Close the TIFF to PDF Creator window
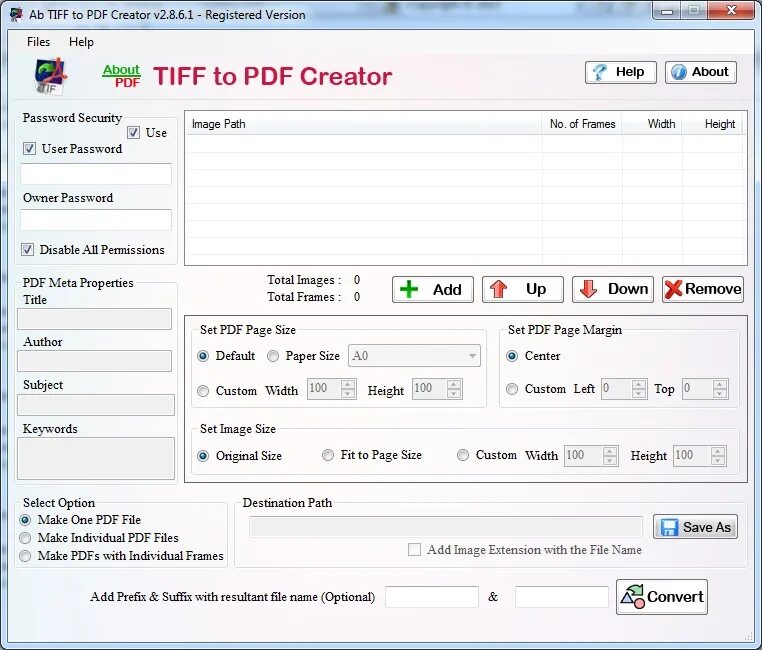 (730, 11)
